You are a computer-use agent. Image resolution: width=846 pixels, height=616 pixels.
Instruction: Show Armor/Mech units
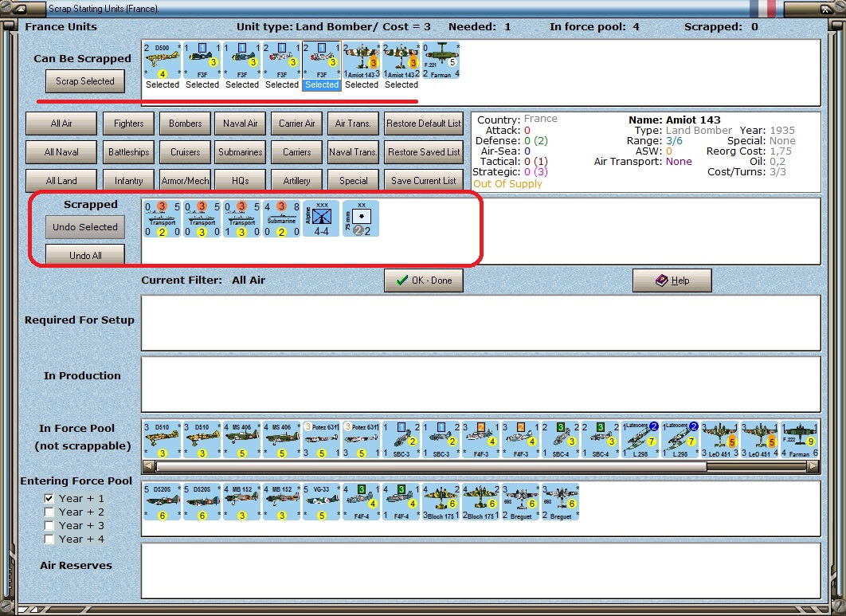point(185,181)
